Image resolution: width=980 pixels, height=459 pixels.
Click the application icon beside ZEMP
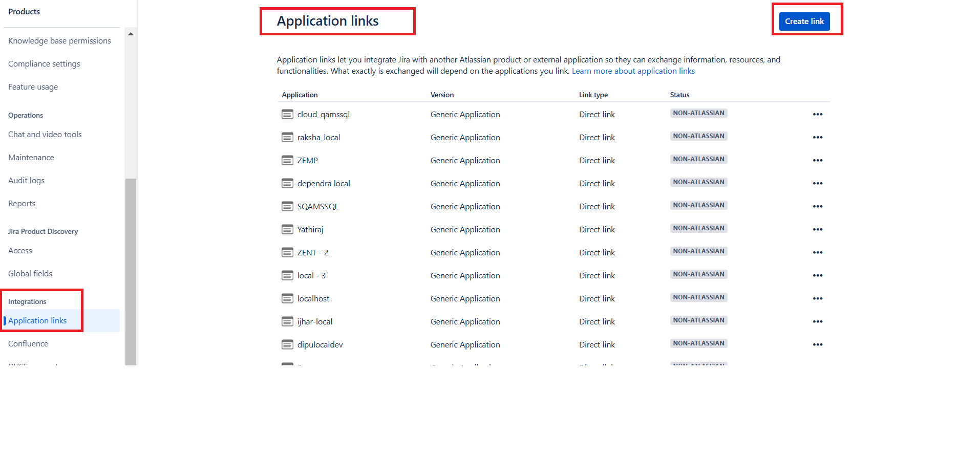(287, 160)
